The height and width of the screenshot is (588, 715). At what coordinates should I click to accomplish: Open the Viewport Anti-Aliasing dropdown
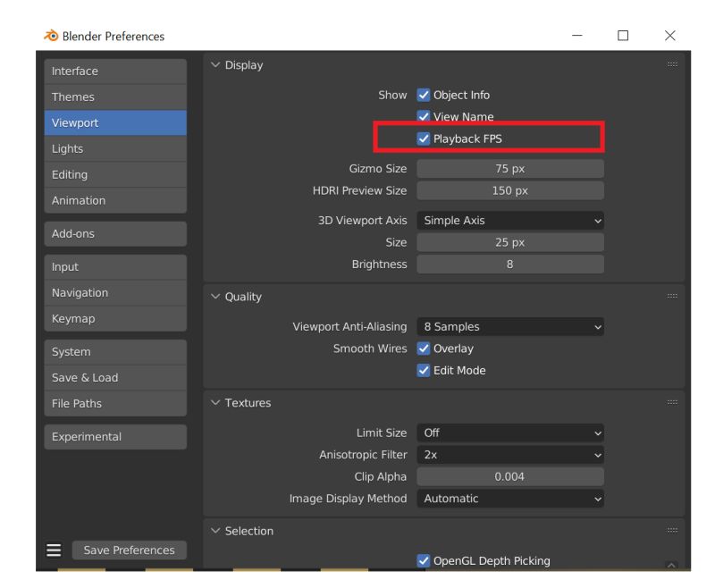[x=510, y=327]
